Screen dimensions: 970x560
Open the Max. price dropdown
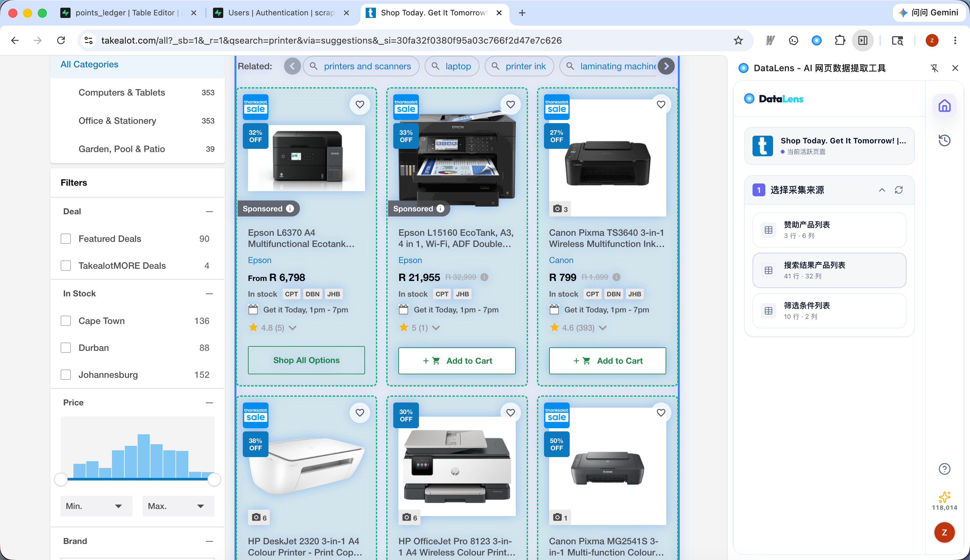178,506
